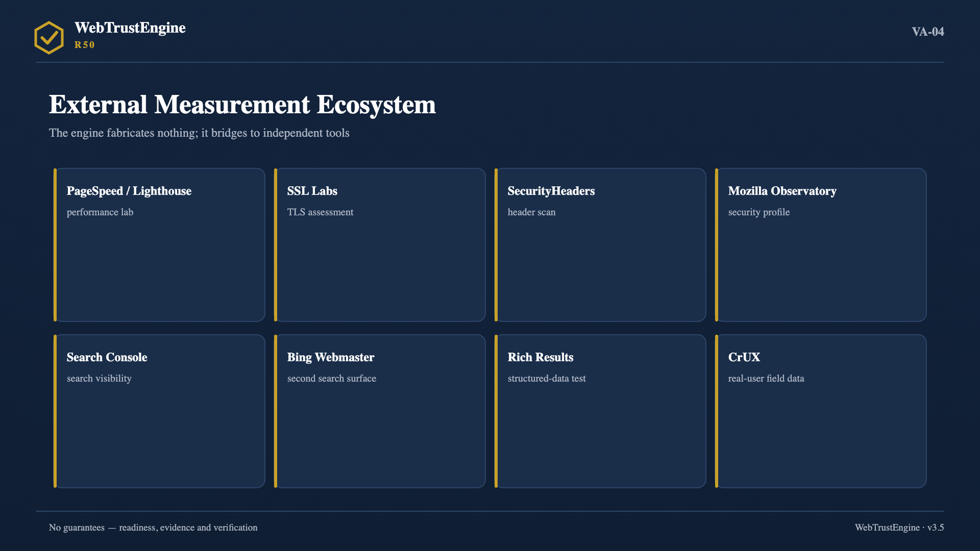The height and width of the screenshot is (551, 980).
Task: Click the 'performance lab' description
Action: click(100, 212)
